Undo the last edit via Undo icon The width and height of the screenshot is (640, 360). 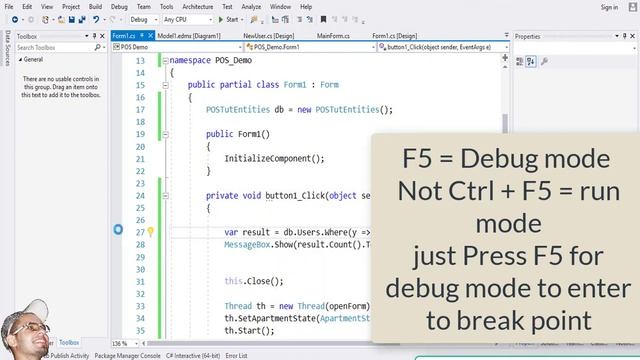pyautogui.click(x=96, y=19)
